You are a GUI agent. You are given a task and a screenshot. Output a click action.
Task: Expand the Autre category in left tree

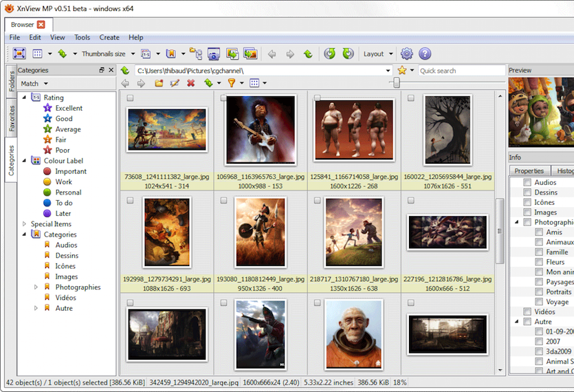(36, 308)
